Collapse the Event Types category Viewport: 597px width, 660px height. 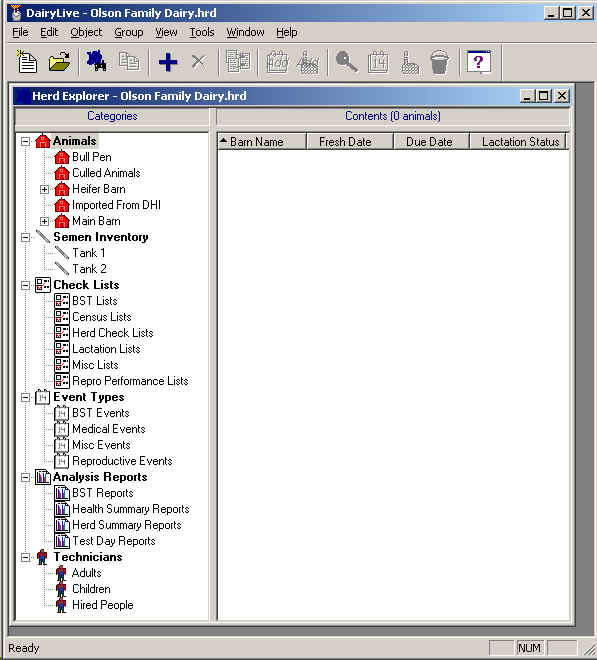pyautogui.click(x=26, y=397)
